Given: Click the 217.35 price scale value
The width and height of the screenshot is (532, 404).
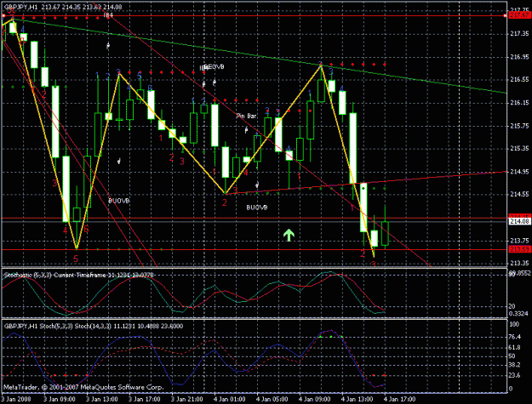Looking at the screenshot, I should (x=519, y=33).
